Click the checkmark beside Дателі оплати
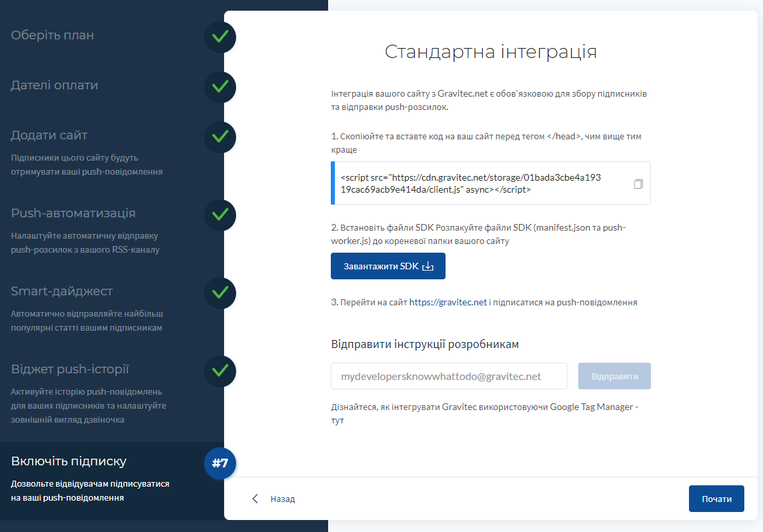The height and width of the screenshot is (532, 763). 221,87
